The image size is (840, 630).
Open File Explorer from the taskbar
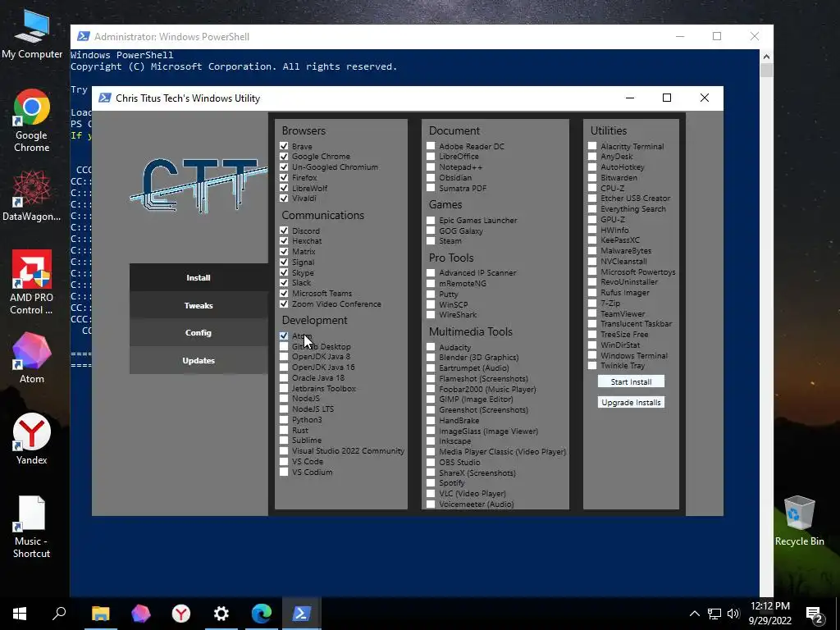point(101,614)
